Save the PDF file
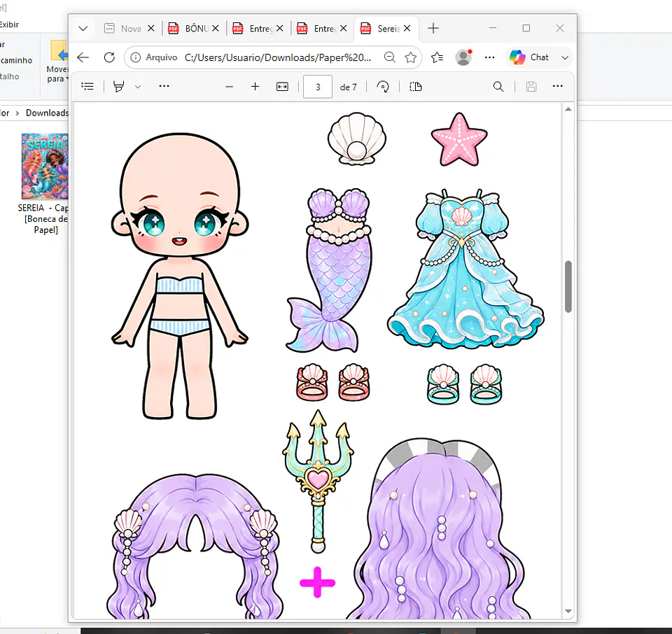This screenshot has width=672, height=634. pyautogui.click(x=531, y=87)
